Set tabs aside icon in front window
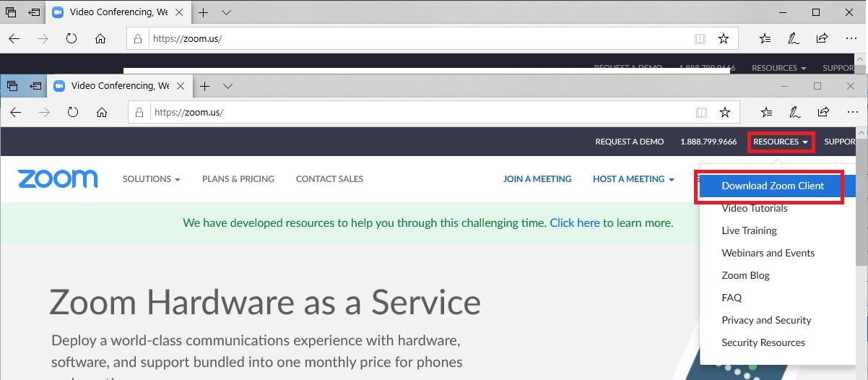Viewport: 868px width, 380px height. click(35, 86)
